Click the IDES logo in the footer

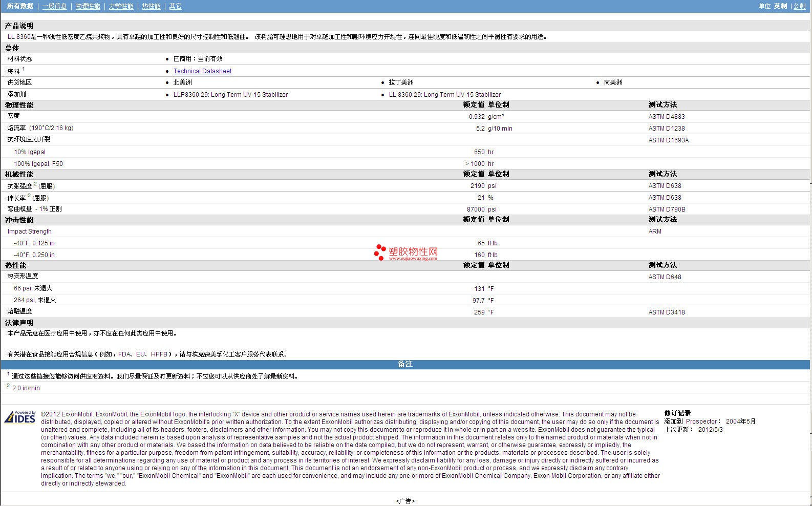(20, 417)
